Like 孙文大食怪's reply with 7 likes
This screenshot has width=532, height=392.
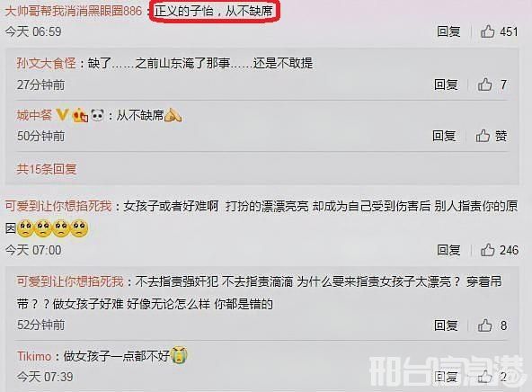point(485,85)
